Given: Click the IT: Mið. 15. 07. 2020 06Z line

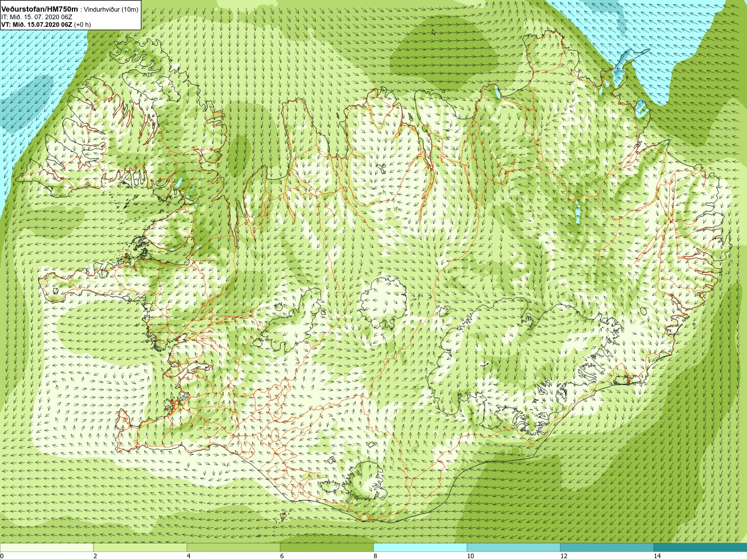Looking at the screenshot, I should (37, 17).
